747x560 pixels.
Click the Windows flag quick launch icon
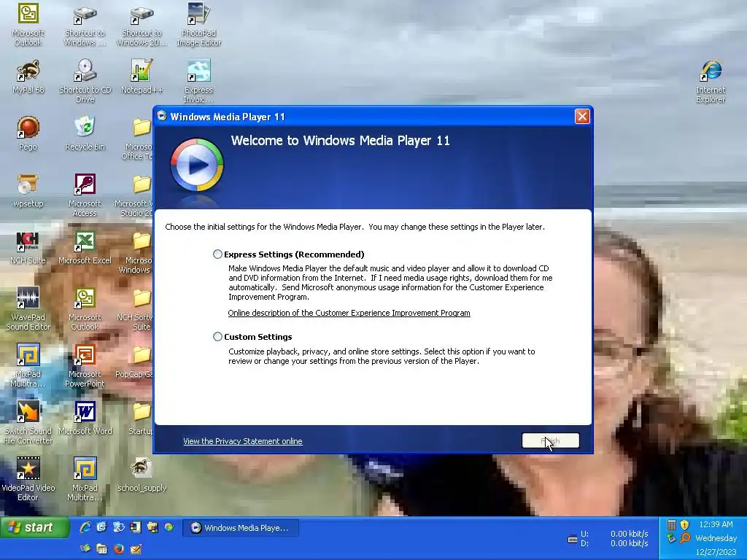(85, 548)
